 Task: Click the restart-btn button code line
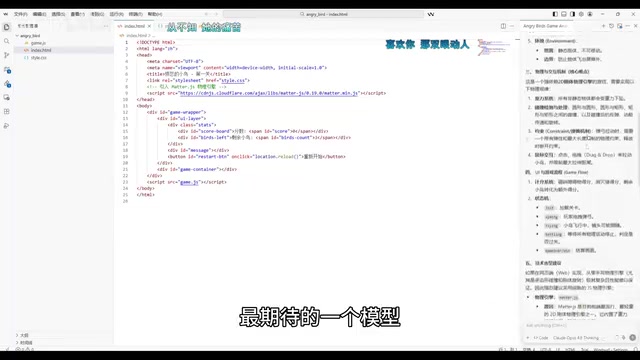coord(256,157)
